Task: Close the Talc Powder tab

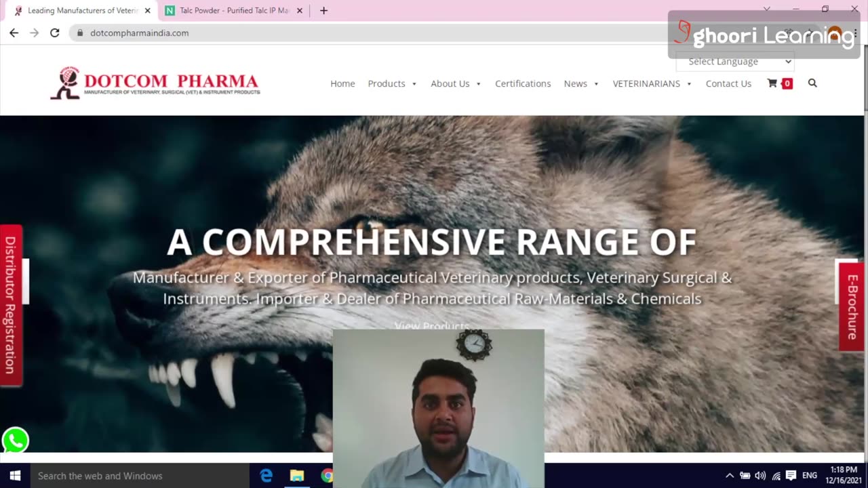Action: tap(300, 11)
